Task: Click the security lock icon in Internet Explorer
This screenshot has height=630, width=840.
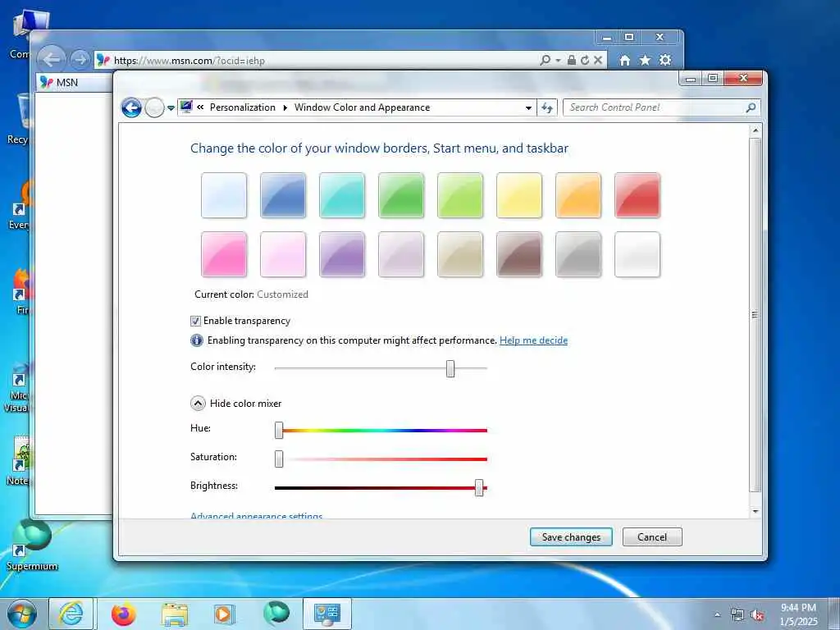Action: point(572,60)
